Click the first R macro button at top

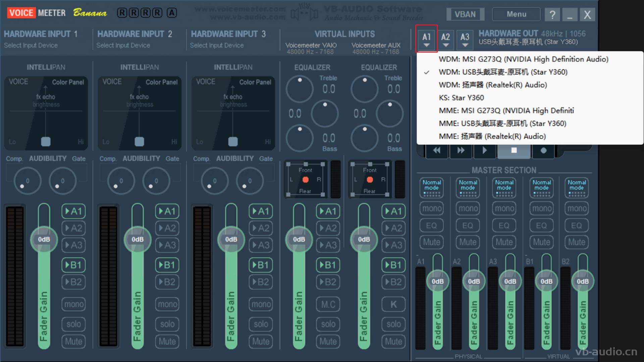coord(121,12)
